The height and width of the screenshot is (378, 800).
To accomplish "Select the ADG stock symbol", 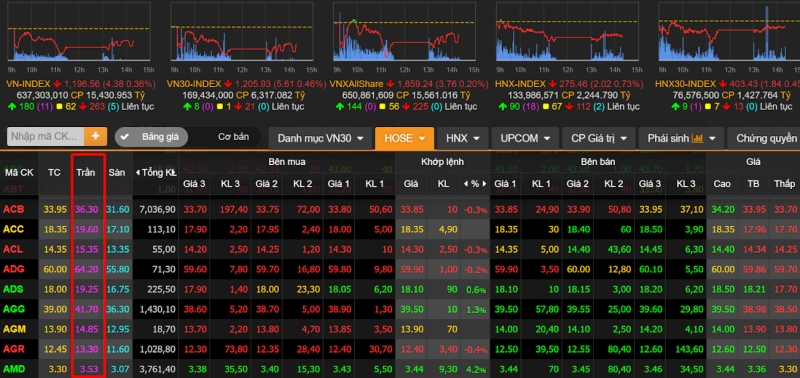I will 14,269.
